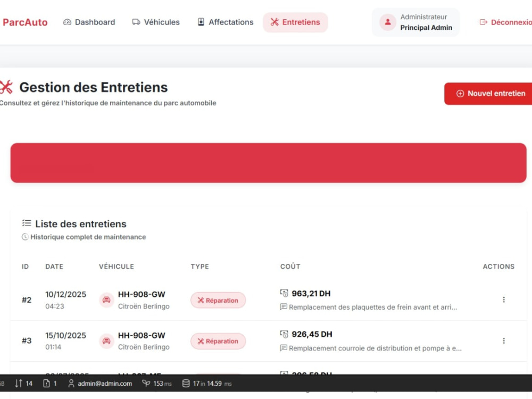This screenshot has height=399, width=532.
Task: Click the user avatar icon
Action: tap(387, 22)
